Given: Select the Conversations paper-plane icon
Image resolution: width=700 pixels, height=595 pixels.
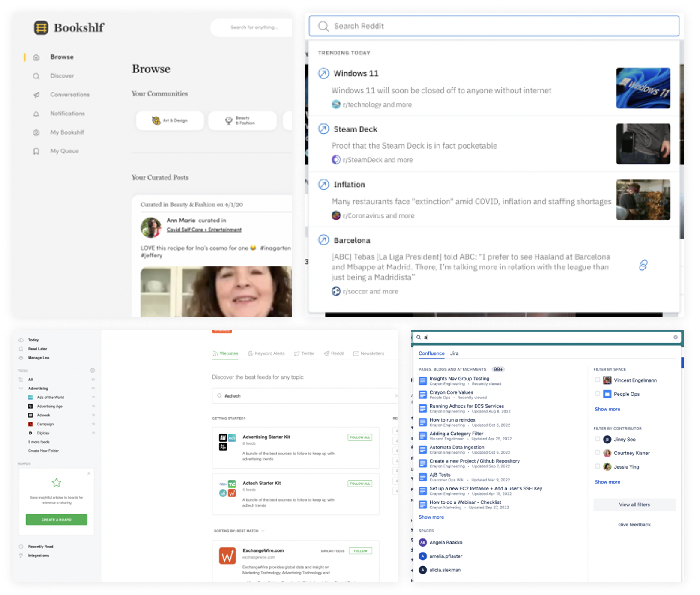Looking at the screenshot, I should pyautogui.click(x=36, y=94).
